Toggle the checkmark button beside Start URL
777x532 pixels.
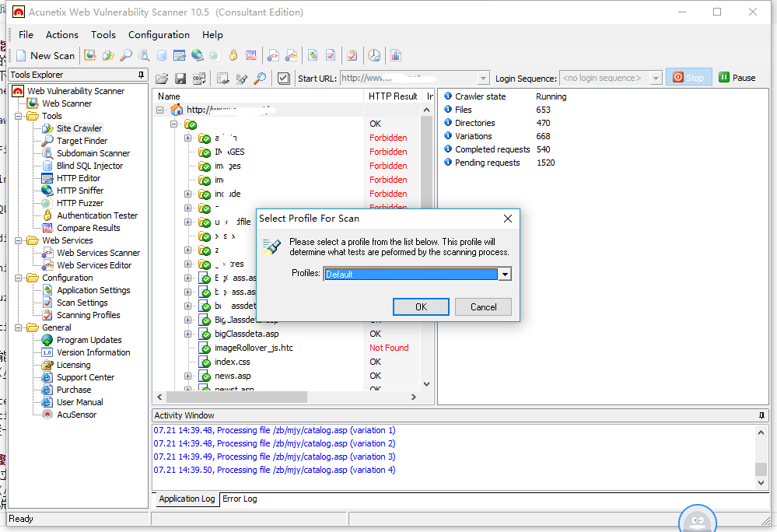click(283, 79)
